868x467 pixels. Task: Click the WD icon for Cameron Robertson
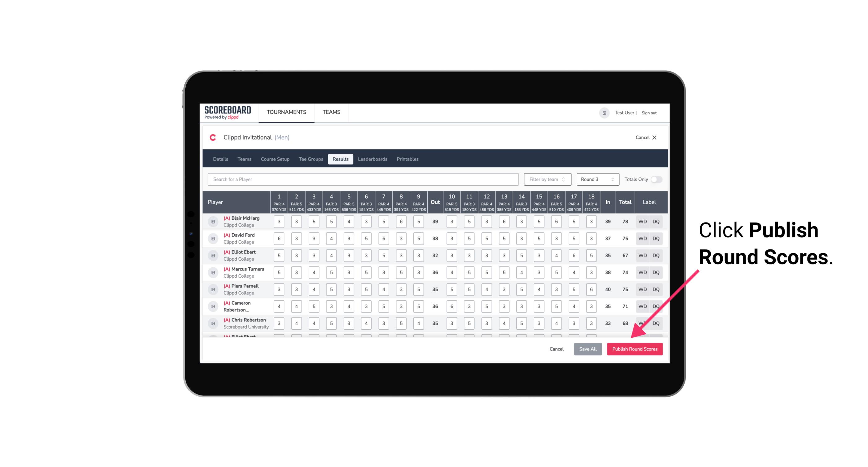[x=642, y=305]
